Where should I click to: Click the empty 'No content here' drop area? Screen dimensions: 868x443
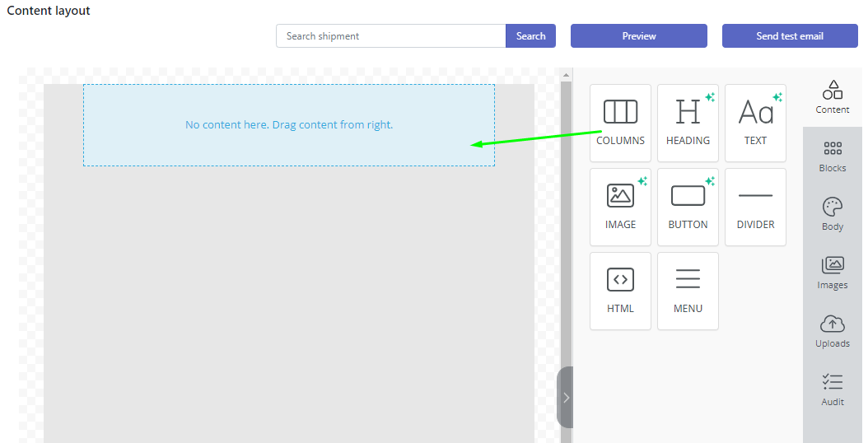tap(289, 125)
